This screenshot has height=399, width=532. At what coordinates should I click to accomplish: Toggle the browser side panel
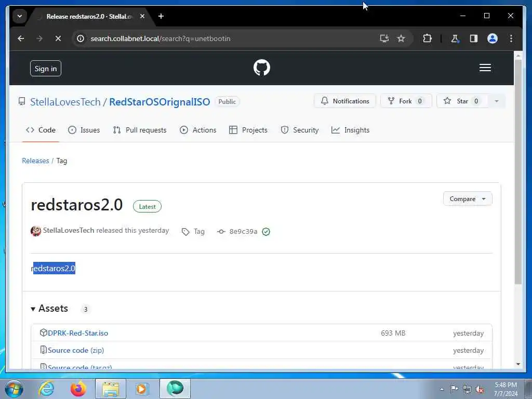pos(474,38)
